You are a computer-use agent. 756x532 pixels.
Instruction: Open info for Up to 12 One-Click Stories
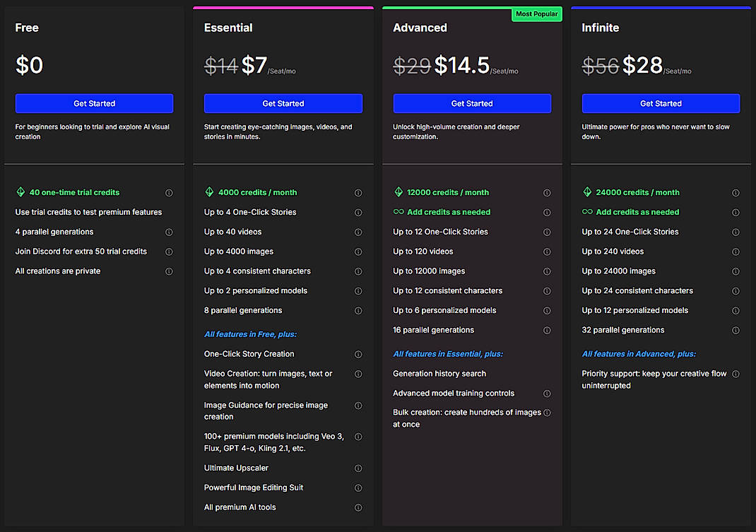(x=547, y=231)
